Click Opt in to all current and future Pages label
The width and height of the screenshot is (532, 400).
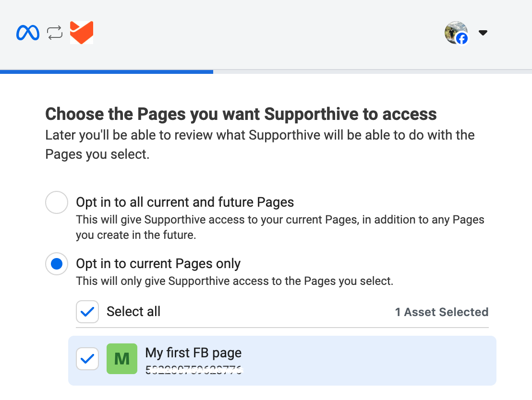pyautogui.click(x=185, y=202)
